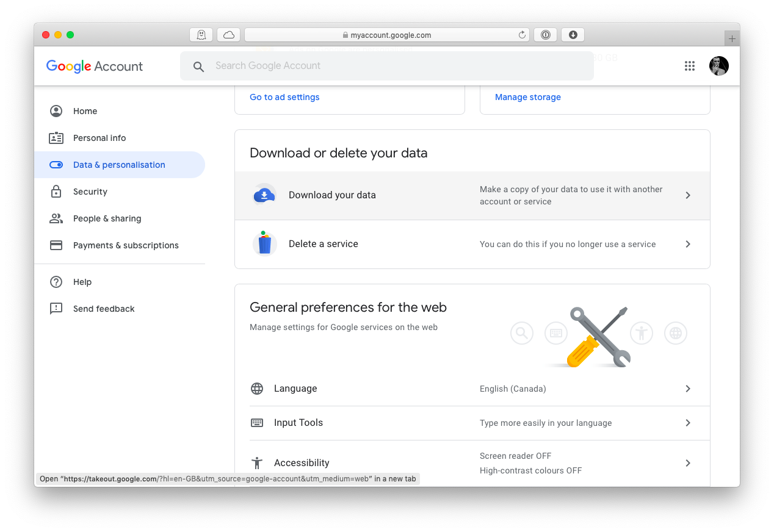Click the Send feedback option
Viewport: 774px width, 532px height.
pyautogui.click(x=103, y=309)
